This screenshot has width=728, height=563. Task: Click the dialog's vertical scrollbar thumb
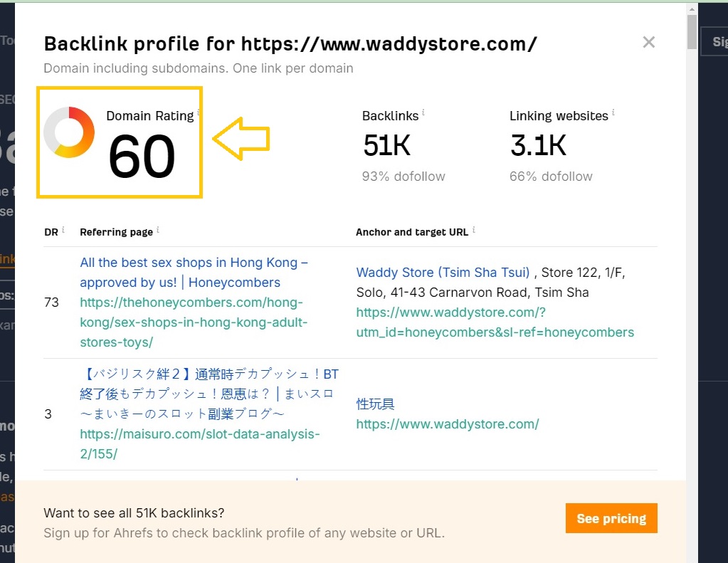point(692,32)
